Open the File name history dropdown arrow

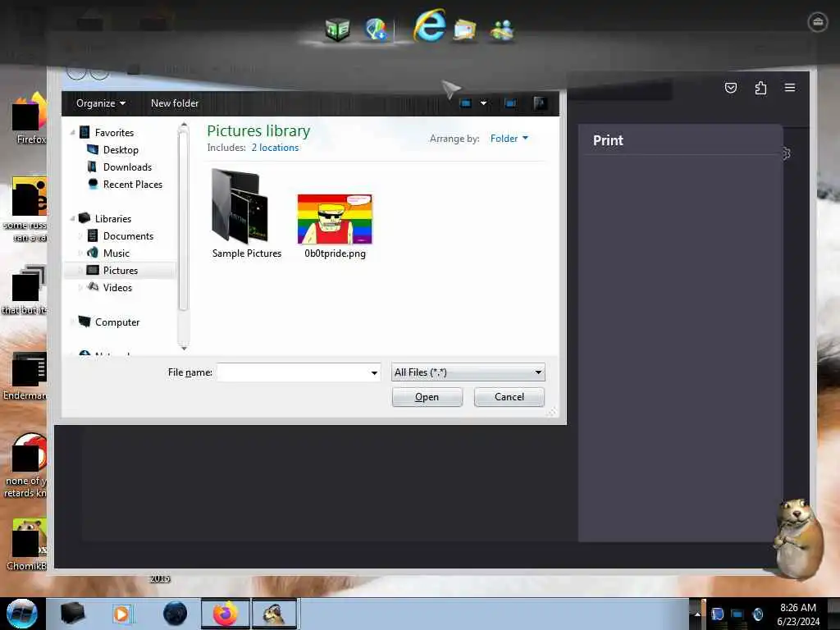click(x=374, y=372)
